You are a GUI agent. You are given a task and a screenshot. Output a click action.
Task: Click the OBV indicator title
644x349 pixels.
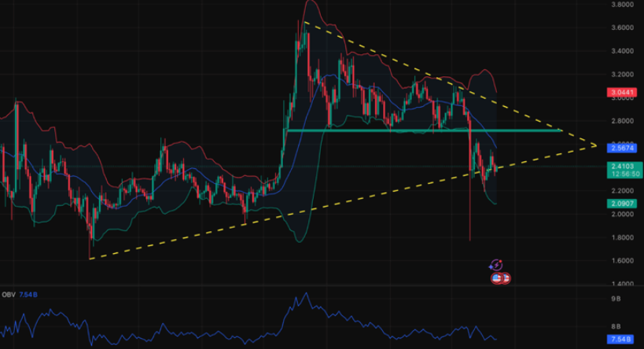tap(9, 295)
